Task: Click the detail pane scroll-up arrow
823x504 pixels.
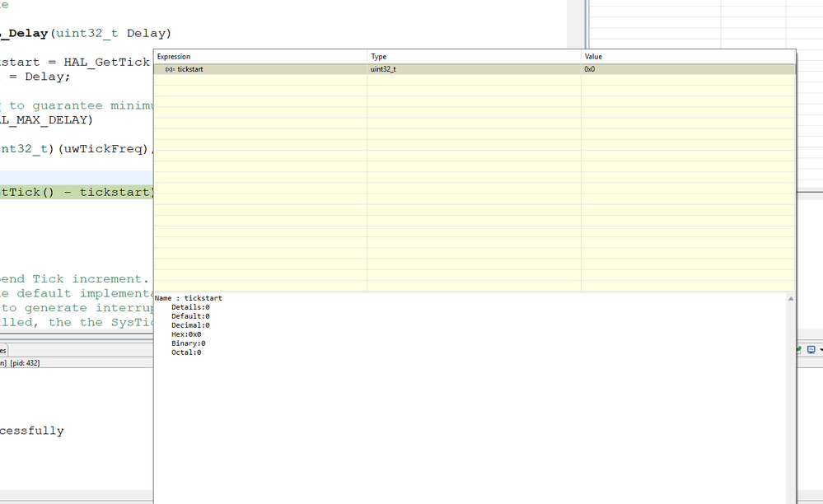Action: 790,298
